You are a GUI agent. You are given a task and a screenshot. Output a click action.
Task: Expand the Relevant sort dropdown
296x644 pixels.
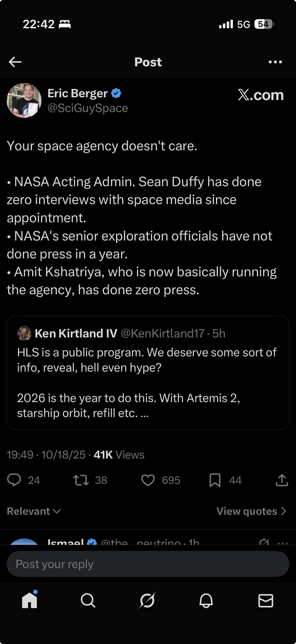tap(34, 511)
